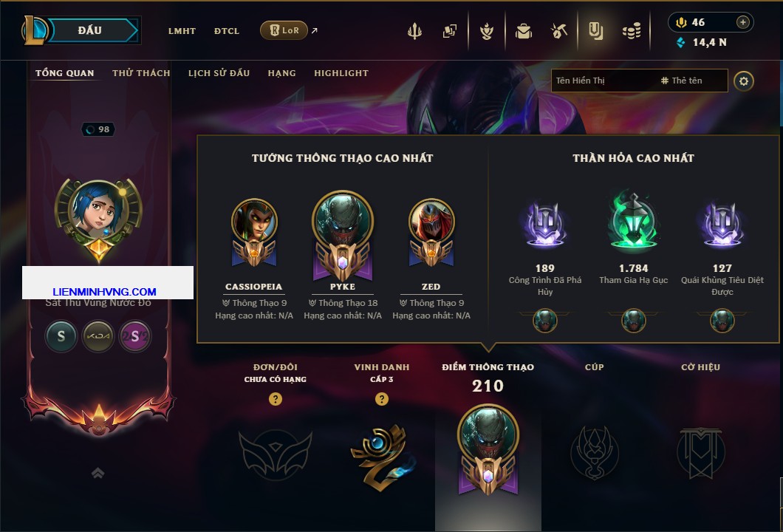Open profile settings gear
Viewport: 783px width, 532px height.
coord(744,81)
